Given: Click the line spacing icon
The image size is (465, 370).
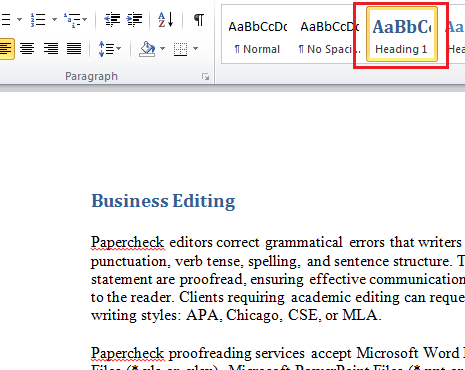Looking at the screenshot, I should pos(106,49).
